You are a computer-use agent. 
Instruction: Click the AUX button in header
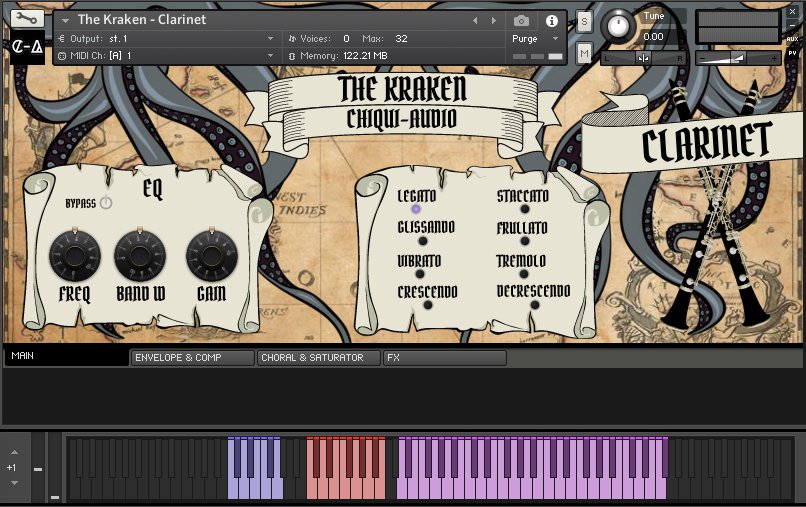pos(792,38)
